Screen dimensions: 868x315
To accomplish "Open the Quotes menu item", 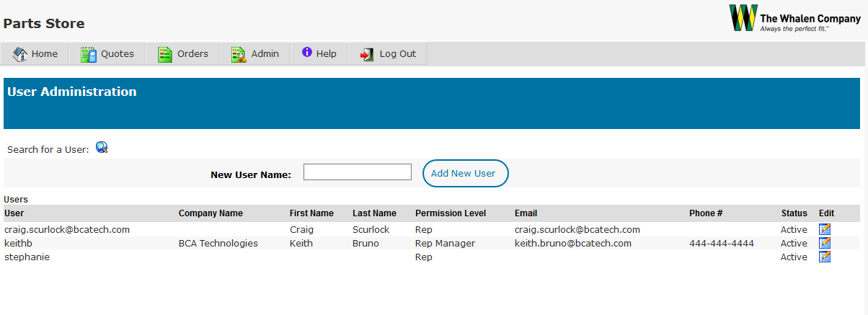I will point(107,54).
